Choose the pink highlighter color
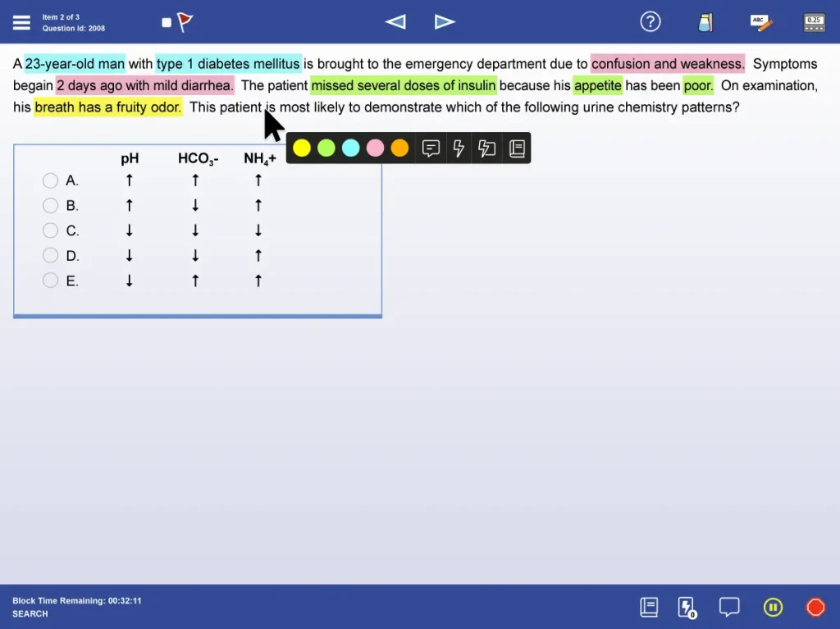The width and height of the screenshot is (840, 629). point(373,148)
